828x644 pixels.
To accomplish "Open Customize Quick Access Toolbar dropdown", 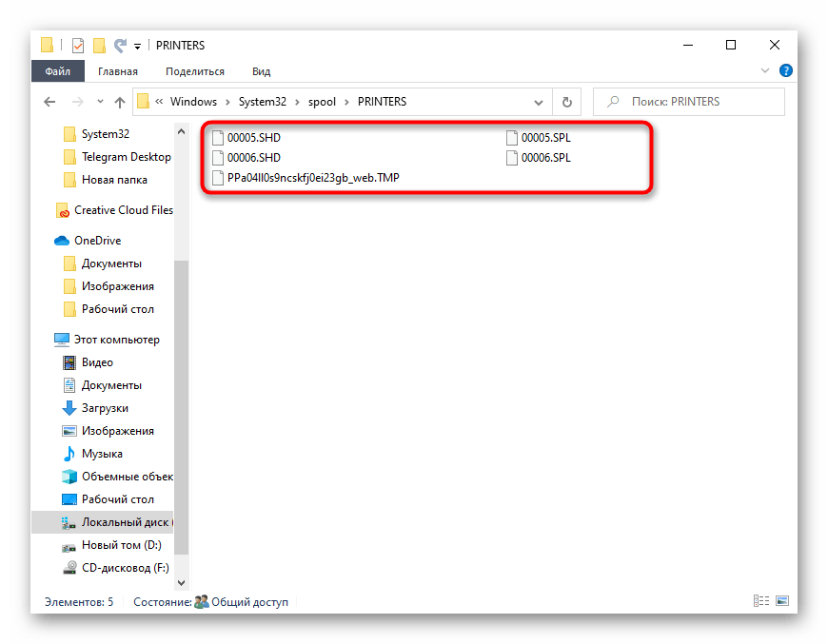I will click(138, 46).
